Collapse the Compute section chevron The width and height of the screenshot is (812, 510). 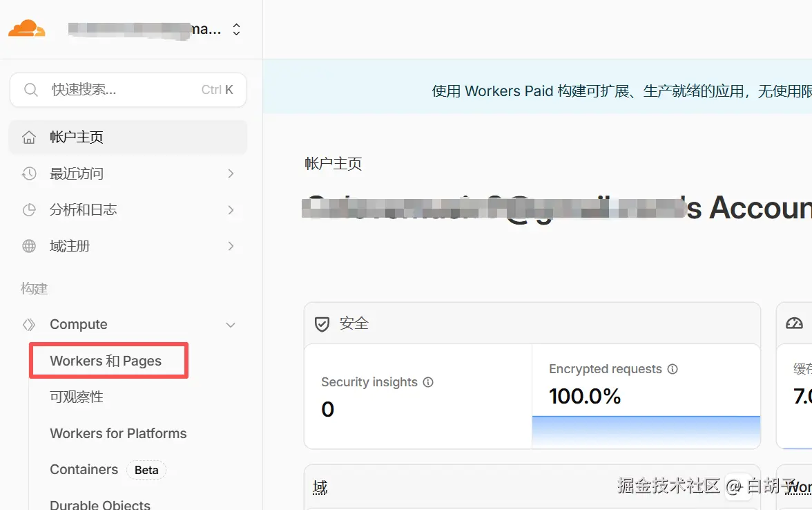231,325
